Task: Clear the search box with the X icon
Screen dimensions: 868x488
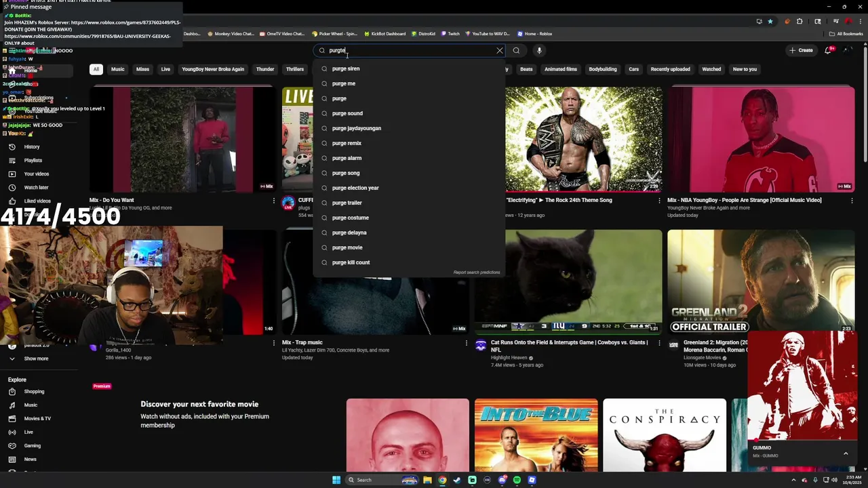Action: click(x=500, y=50)
